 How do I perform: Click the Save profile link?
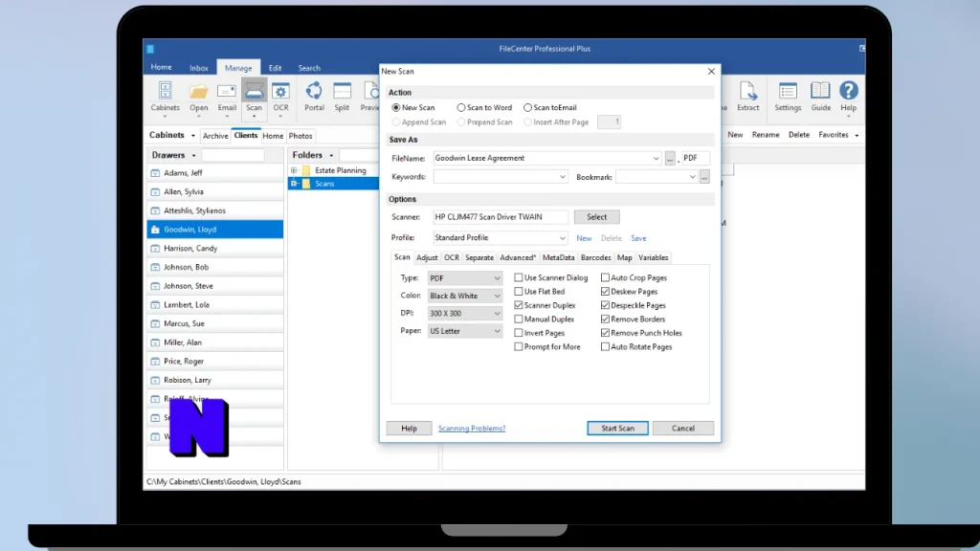coord(638,238)
